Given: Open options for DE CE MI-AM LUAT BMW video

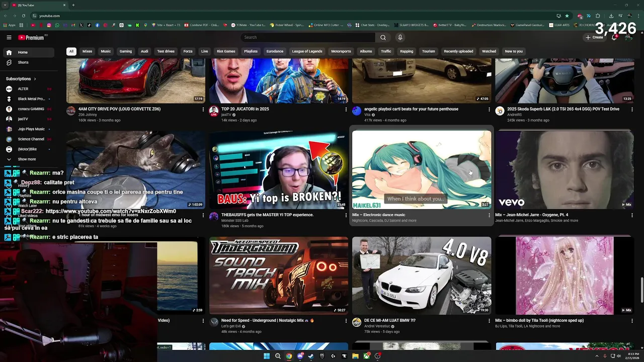Looking at the screenshot, I should (x=489, y=320).
